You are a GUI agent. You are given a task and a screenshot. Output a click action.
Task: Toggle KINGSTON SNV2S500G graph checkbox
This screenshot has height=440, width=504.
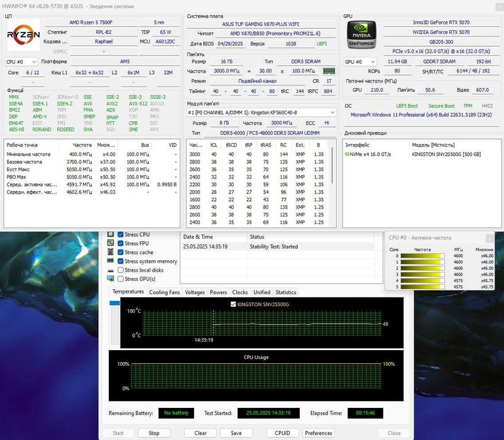[233, 304]
